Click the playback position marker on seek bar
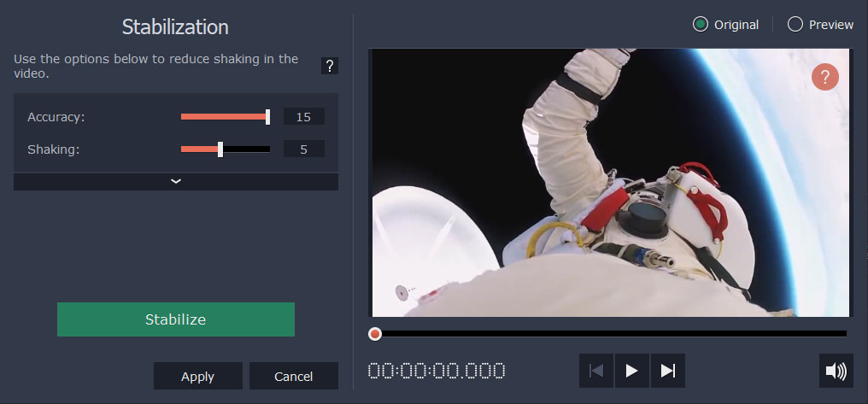 [x=375, y=334]
